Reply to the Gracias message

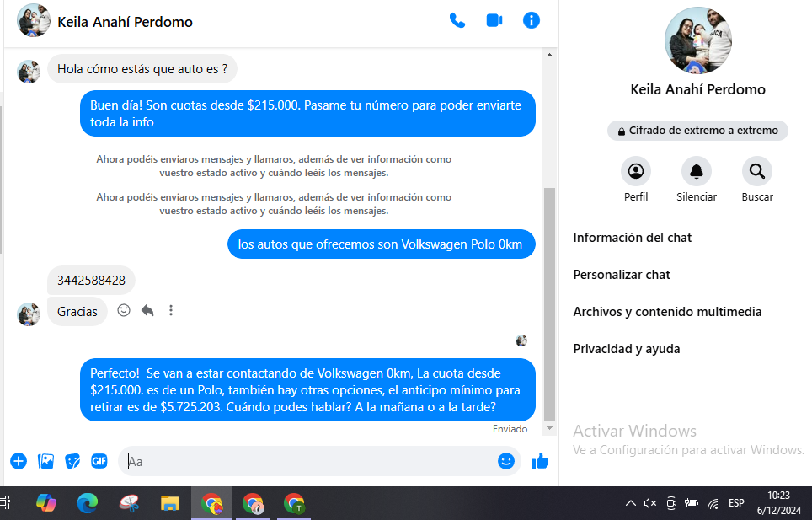(147, 310)
